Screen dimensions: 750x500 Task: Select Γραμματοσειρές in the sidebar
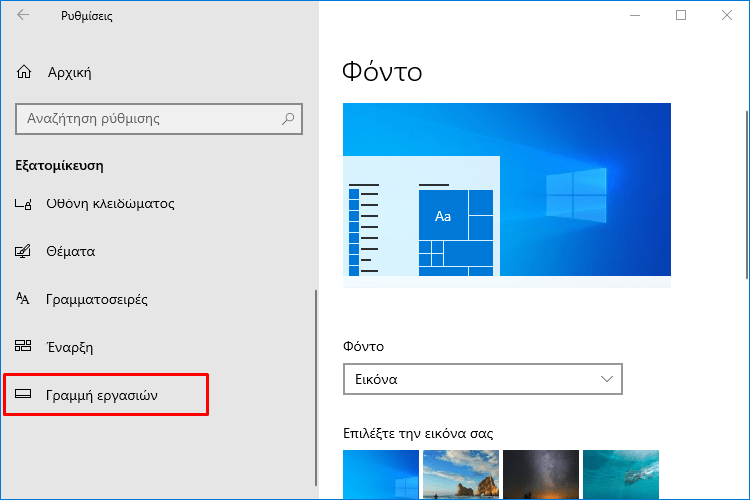97,299
